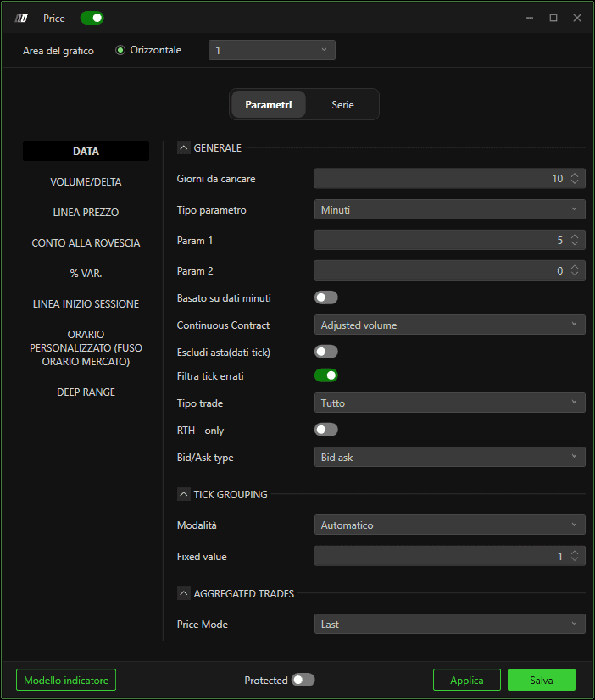This screenshot has width=595, height=700.
Task: Open the CONTO ALLA ROVESCIA section
Action: click(x=86, y=243)
